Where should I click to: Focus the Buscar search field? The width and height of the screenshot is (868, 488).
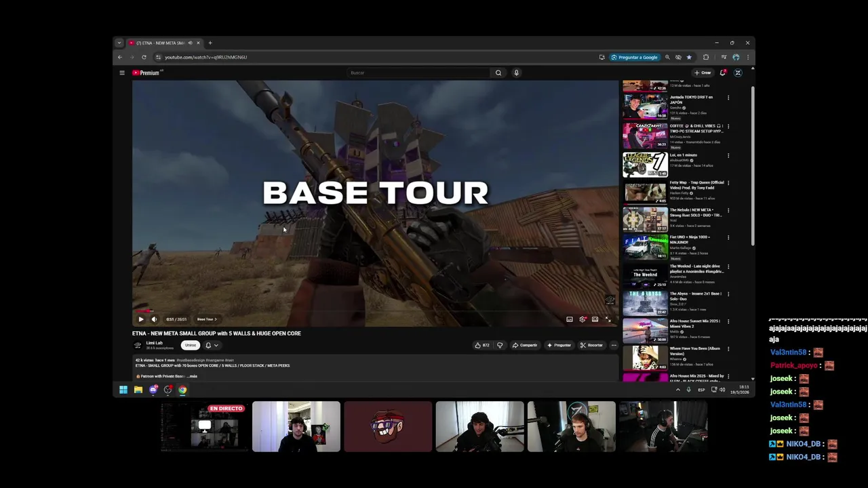click(x=418, y=73)
